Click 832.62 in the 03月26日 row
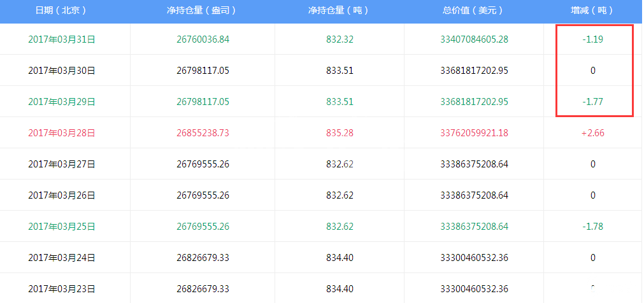 tap(340, 195)
